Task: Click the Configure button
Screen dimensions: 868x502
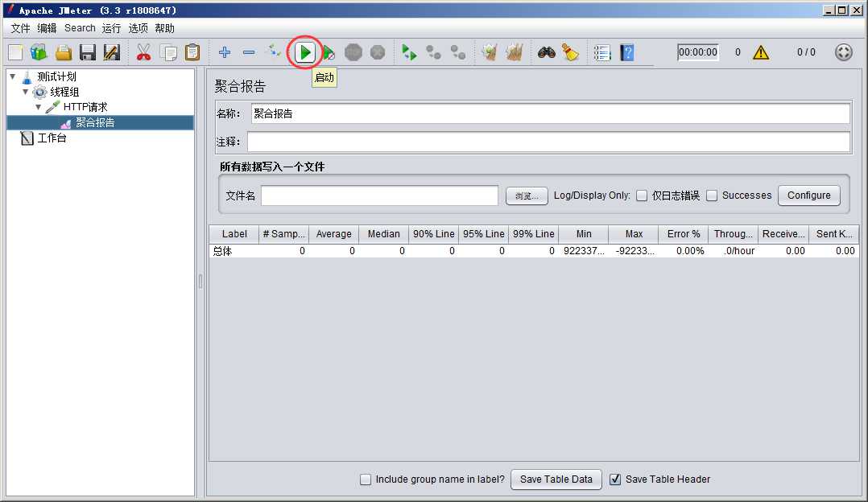Action: point(808,195)
